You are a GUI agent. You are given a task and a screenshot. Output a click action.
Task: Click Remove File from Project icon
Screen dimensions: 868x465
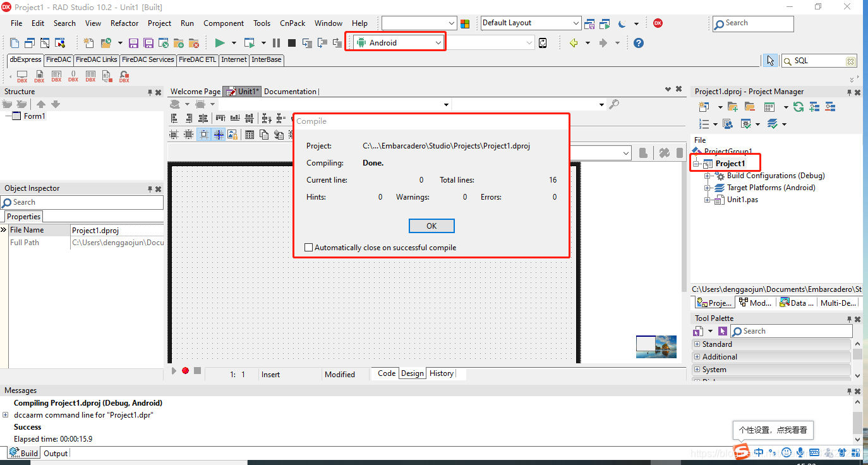coord(194,43)
